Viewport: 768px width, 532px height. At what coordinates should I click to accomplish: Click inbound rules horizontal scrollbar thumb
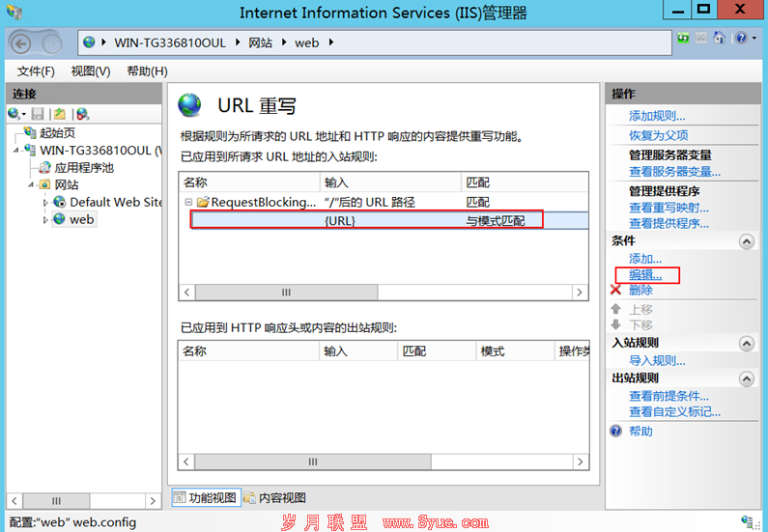tap(287, 293)
